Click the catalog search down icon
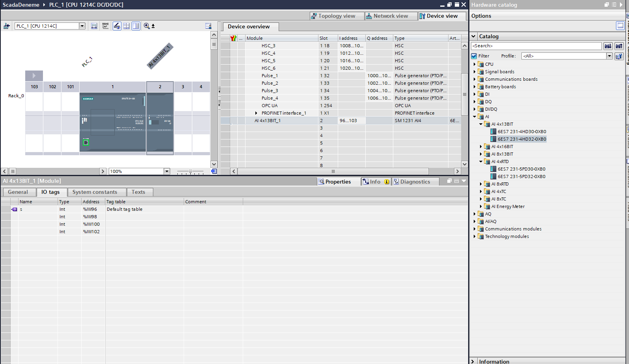The width and height of the screenshot is (629, 364). [608, 46]
